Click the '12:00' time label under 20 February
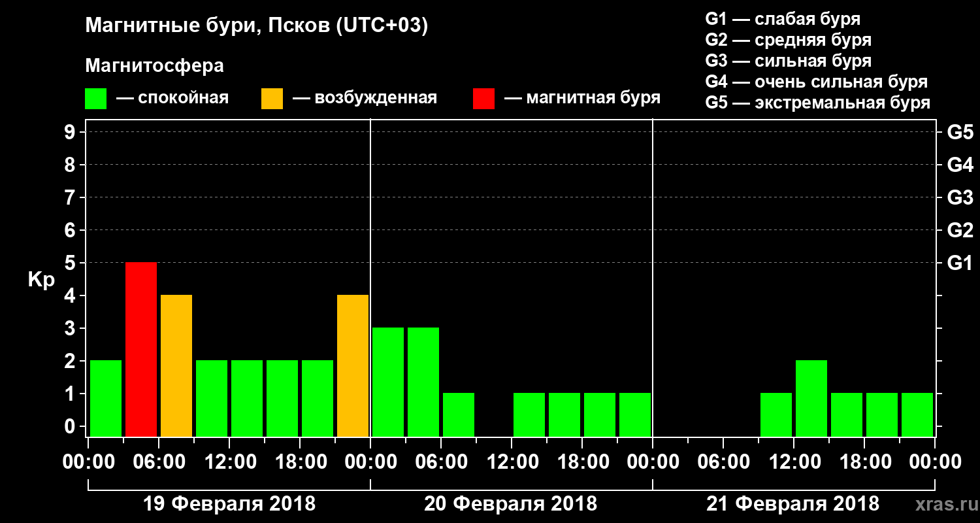 click(x=512, y=462)
